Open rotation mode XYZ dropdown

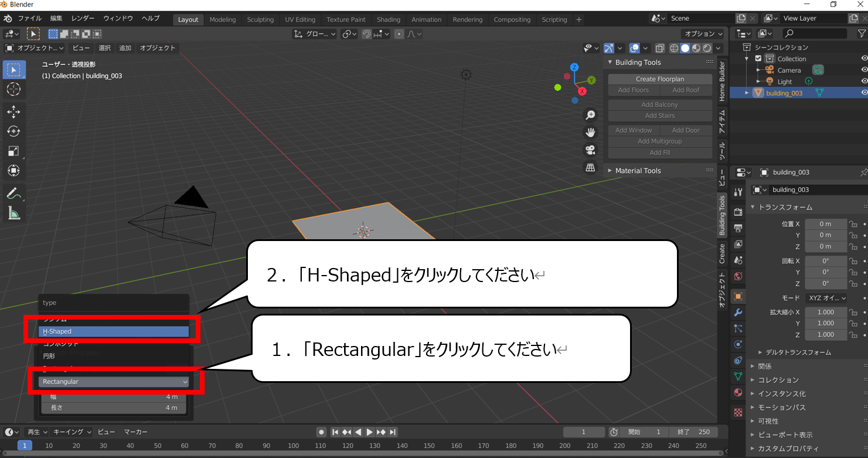[826, 298]
